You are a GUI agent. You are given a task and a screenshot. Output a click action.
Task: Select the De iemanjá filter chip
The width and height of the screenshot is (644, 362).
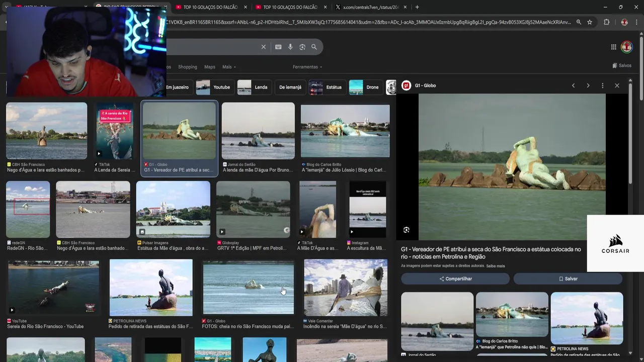pos(290,87)
